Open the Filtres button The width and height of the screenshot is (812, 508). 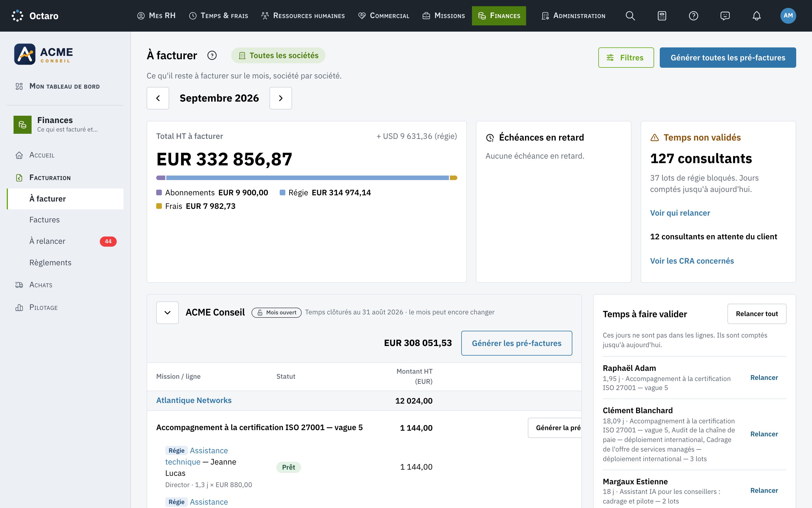[x=626, y=58]
